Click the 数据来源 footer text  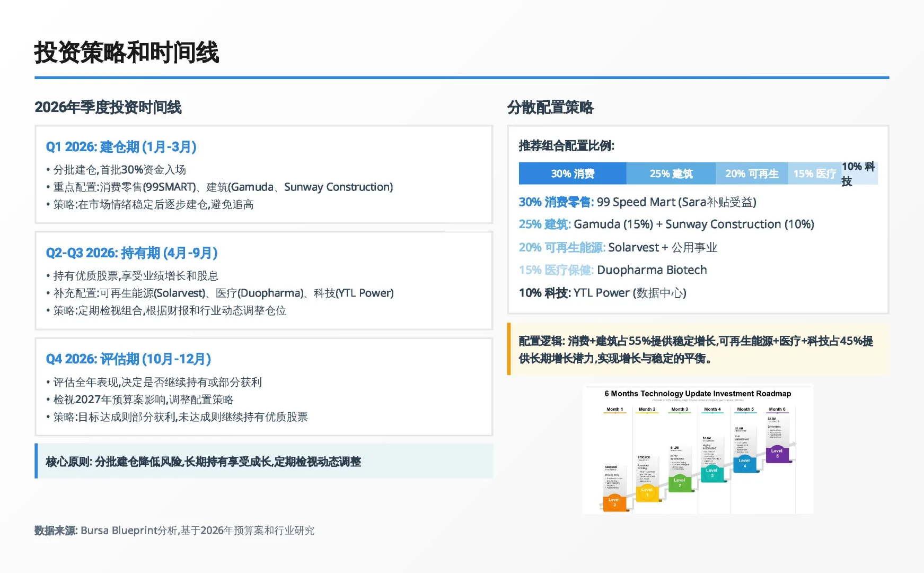[174, 531]
